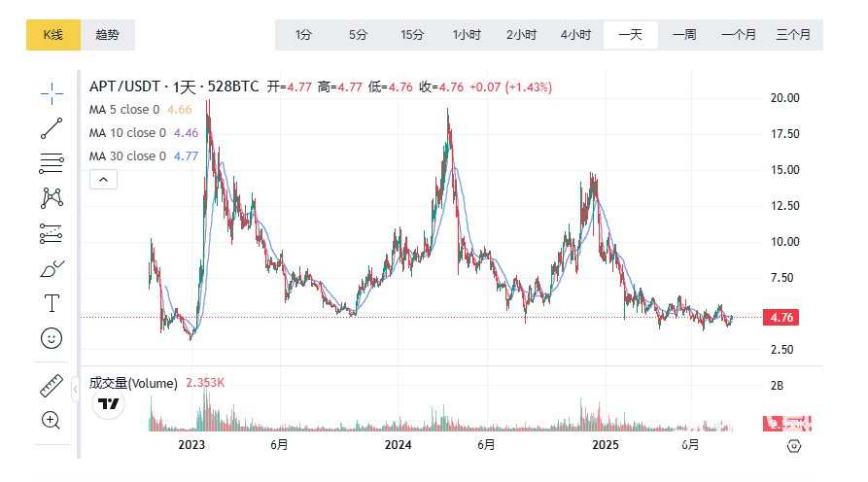Collapse the left drawing toolbar
868x482 pixels.
(x=77, y=391)
